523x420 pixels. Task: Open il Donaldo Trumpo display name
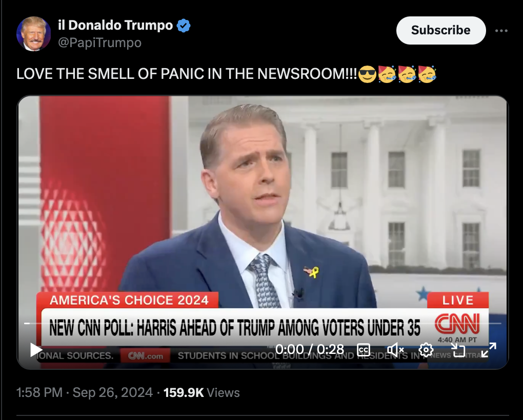115,25
